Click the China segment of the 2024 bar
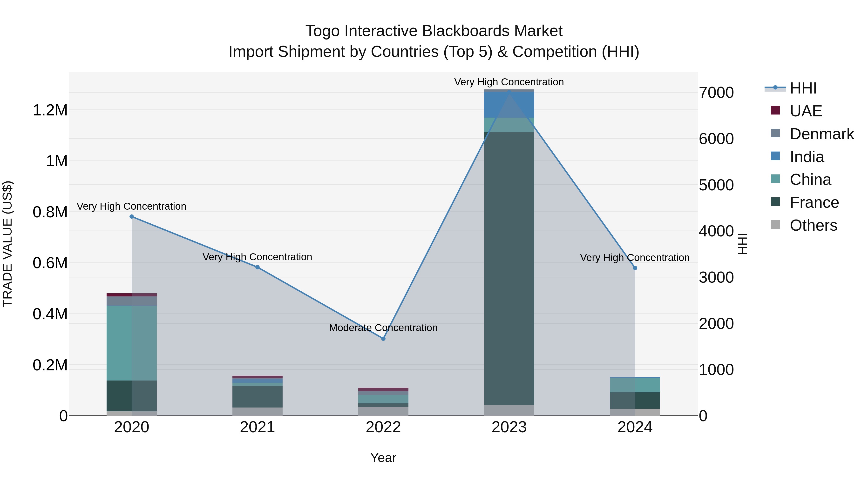The width and height of the screenshot is (868, 488). pos(635,385)
